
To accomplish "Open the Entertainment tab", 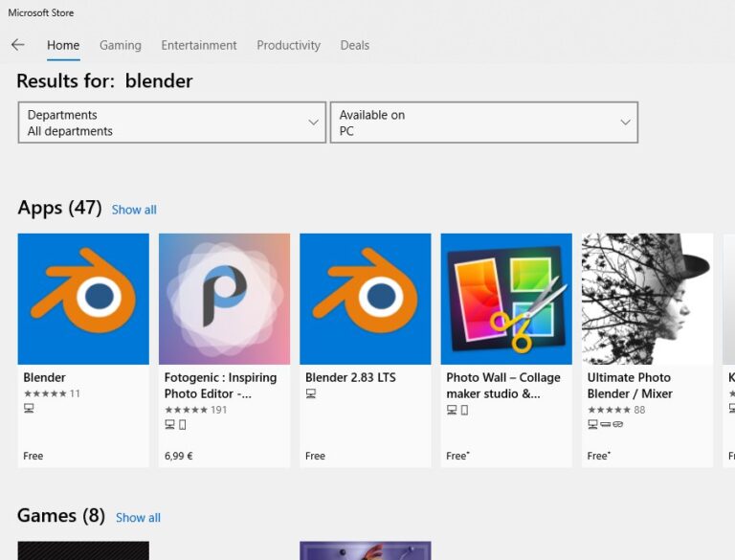I will point(199,46).
